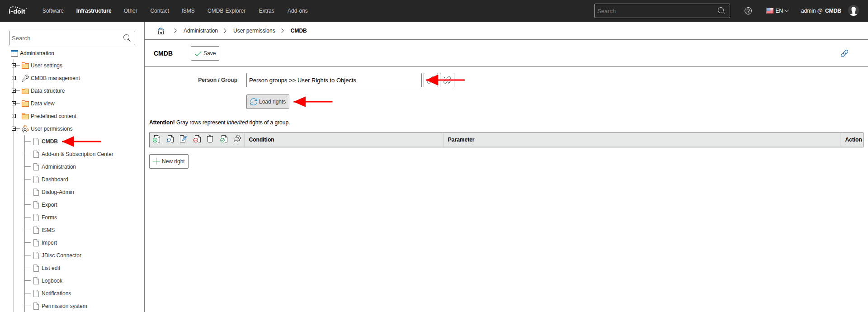868x312 pixels.
Task: Click the permalink chain icon at top right
Action: pyautogui.click(x=844, y=53)
